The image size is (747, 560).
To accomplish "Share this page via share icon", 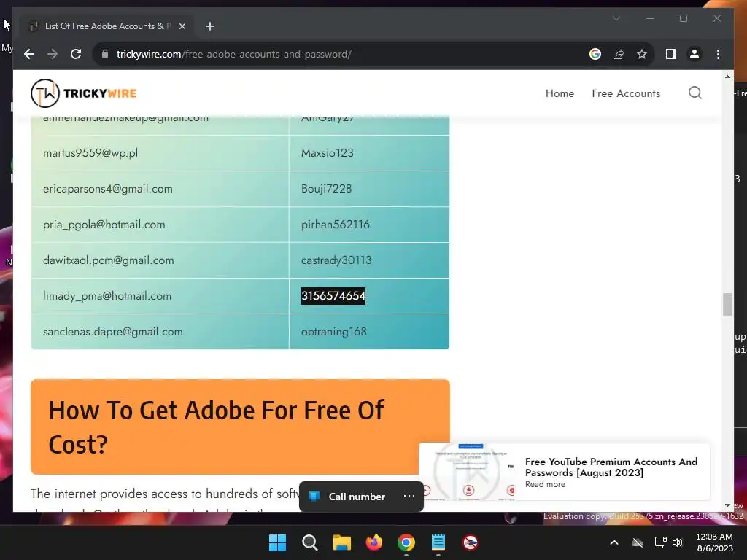I will (619, 54).
